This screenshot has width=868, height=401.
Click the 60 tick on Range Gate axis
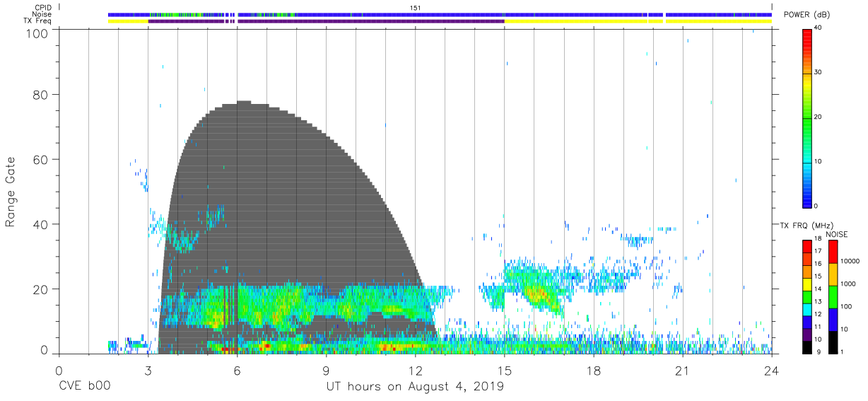42,159
